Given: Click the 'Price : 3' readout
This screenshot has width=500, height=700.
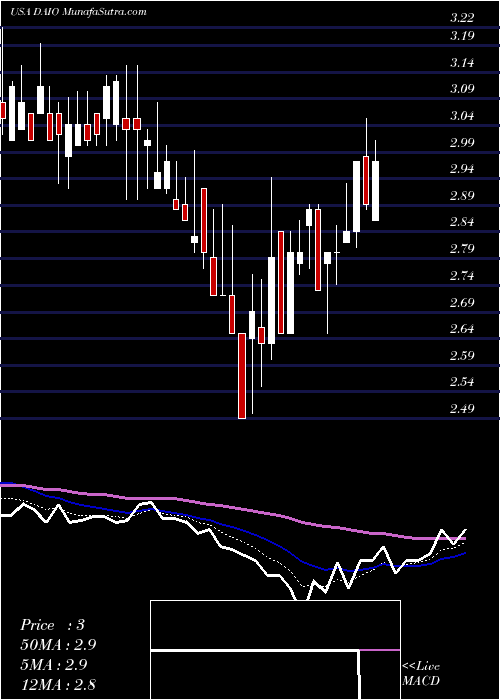Looking at the screenshot, I should click(x=52, y=625).
